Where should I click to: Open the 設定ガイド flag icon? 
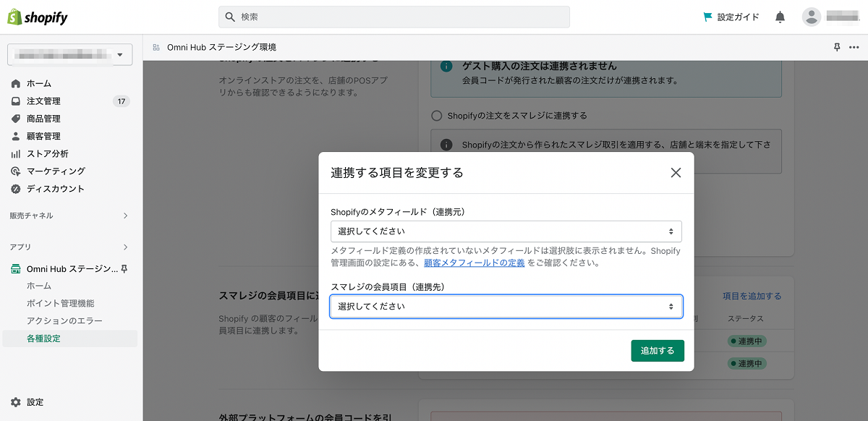(708, 17)
